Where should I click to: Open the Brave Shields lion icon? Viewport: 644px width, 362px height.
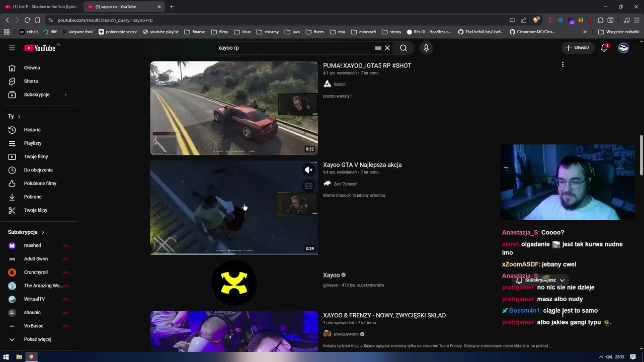pyautogui.click(x=536, y=20)
